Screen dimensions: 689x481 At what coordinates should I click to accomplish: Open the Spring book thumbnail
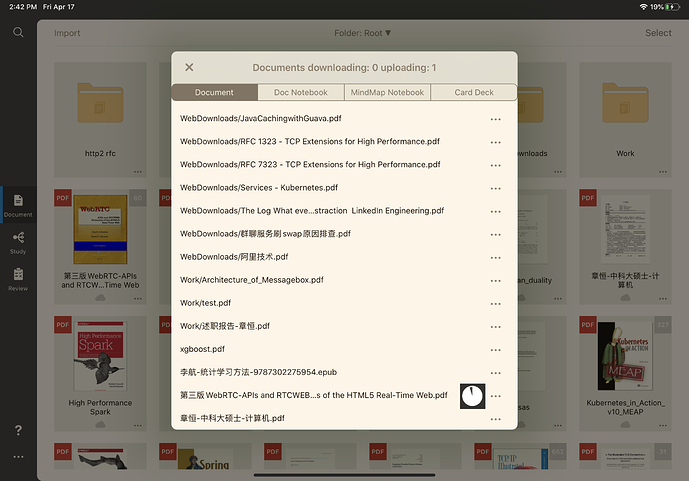point(205,459)
